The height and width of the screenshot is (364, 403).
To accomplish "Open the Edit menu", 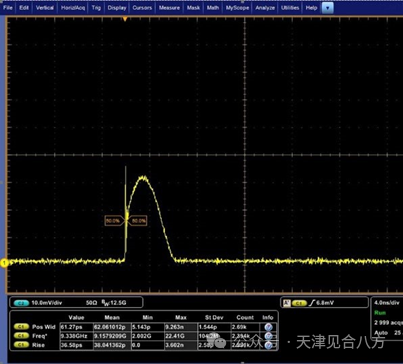I will [24, 7].
